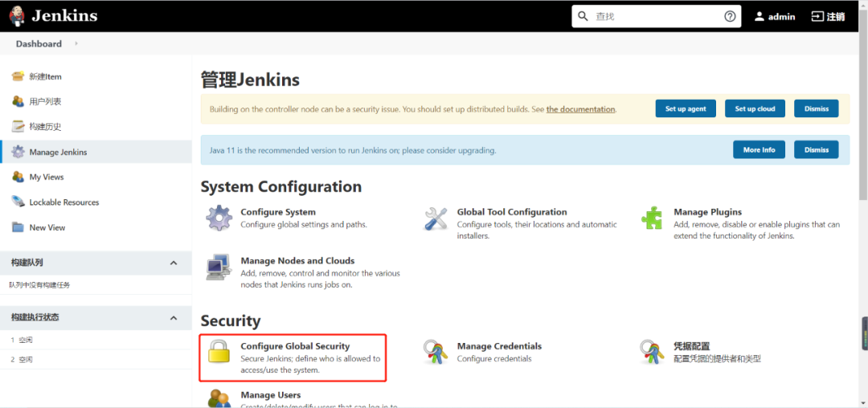The image size is (868, 408).
Task: Click the 凭据配置 keys icon
Action: coord(652,352)
